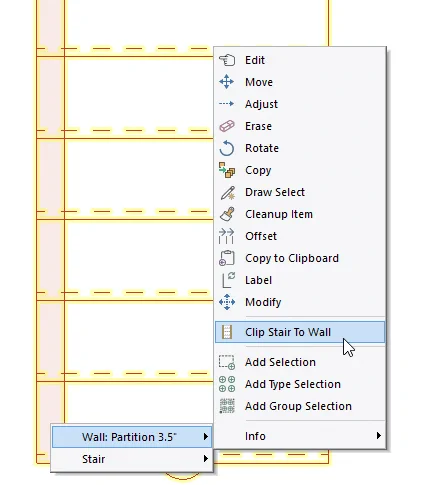
Task: Click the Draw Select pencil icon
Action: coord(227,192)
